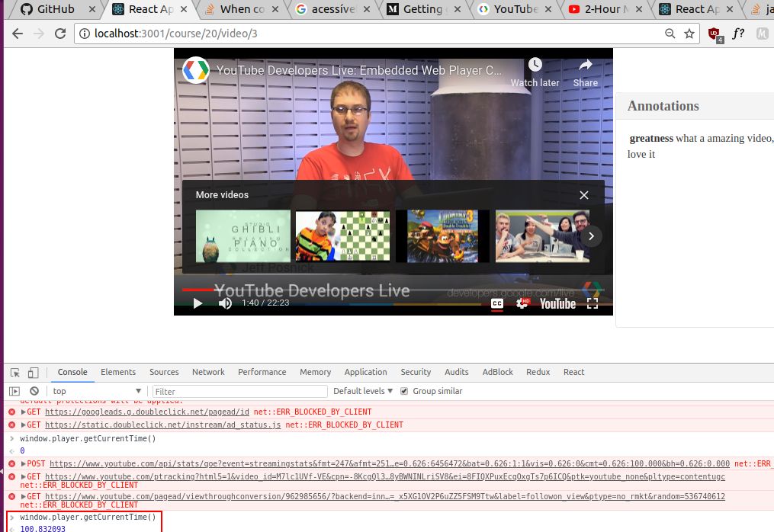Open the Audits tab

pos(457,372)
